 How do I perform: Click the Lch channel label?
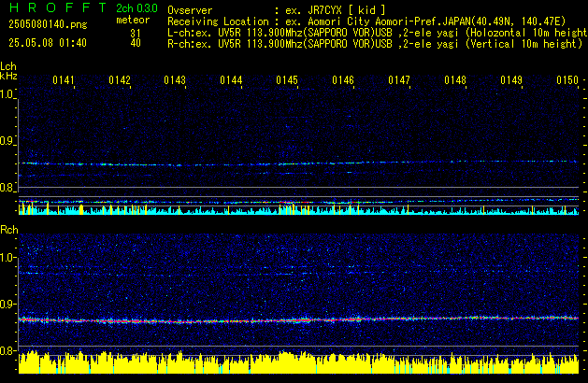8,66
